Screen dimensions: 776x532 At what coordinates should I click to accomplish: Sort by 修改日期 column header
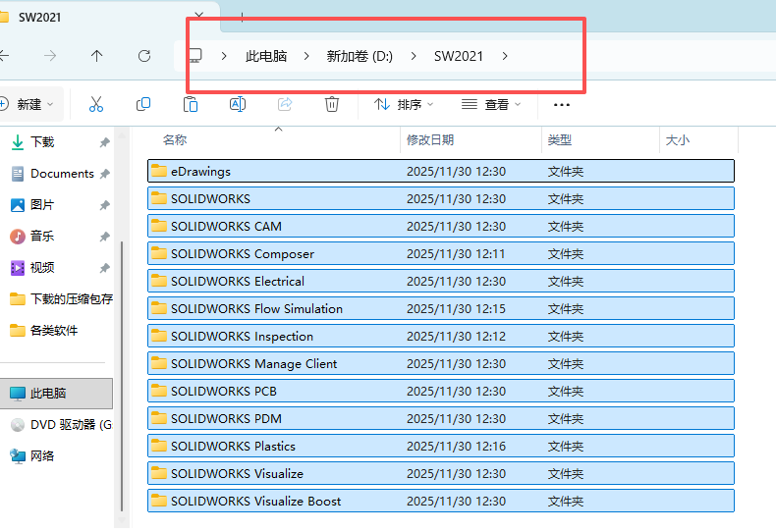(x=430, y=140)
